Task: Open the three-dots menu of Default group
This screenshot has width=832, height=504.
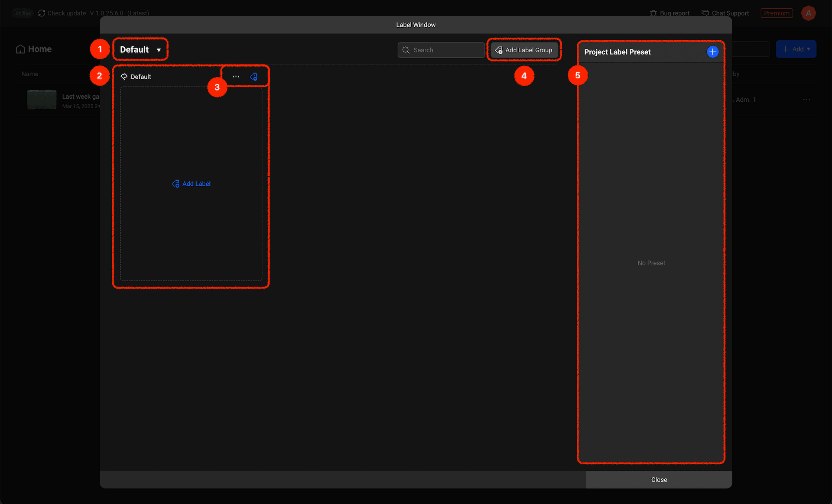Action: click(x=236, y=77)
